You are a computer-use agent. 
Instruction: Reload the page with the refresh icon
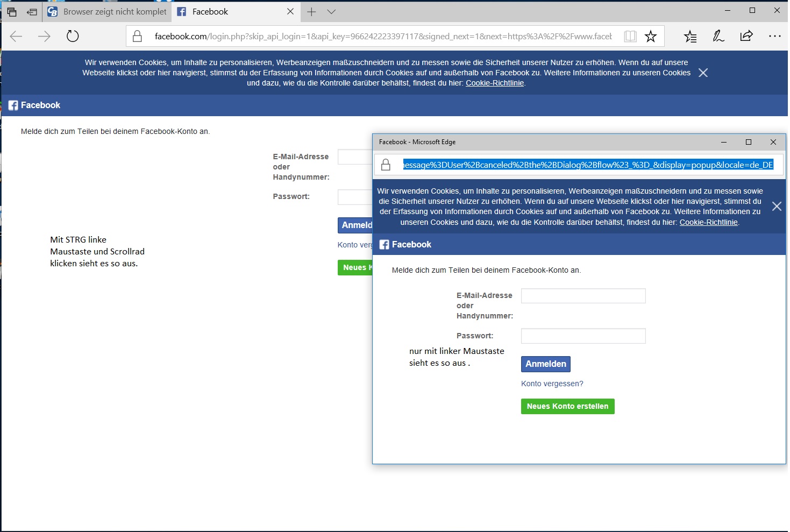point(73,36)
